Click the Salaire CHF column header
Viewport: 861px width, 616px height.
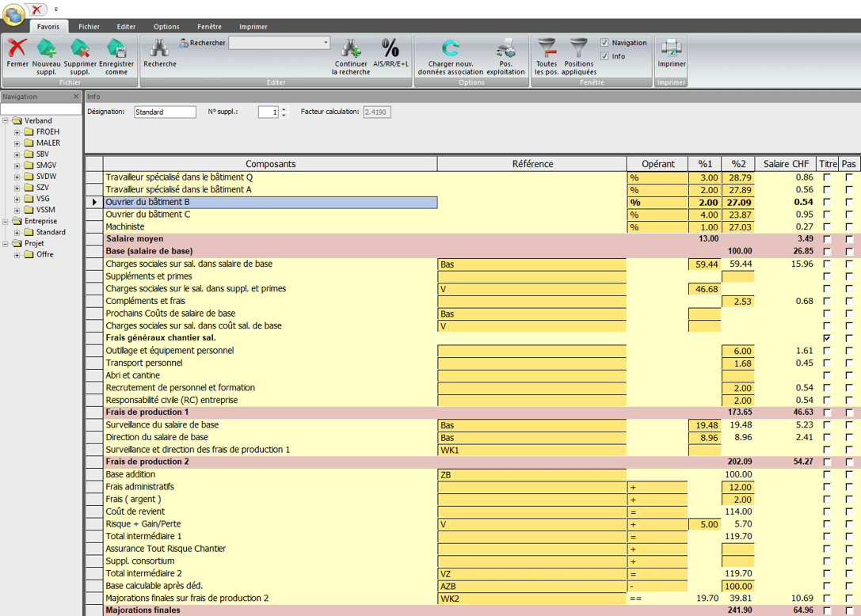pyautogui.click(x=786, y=164)
